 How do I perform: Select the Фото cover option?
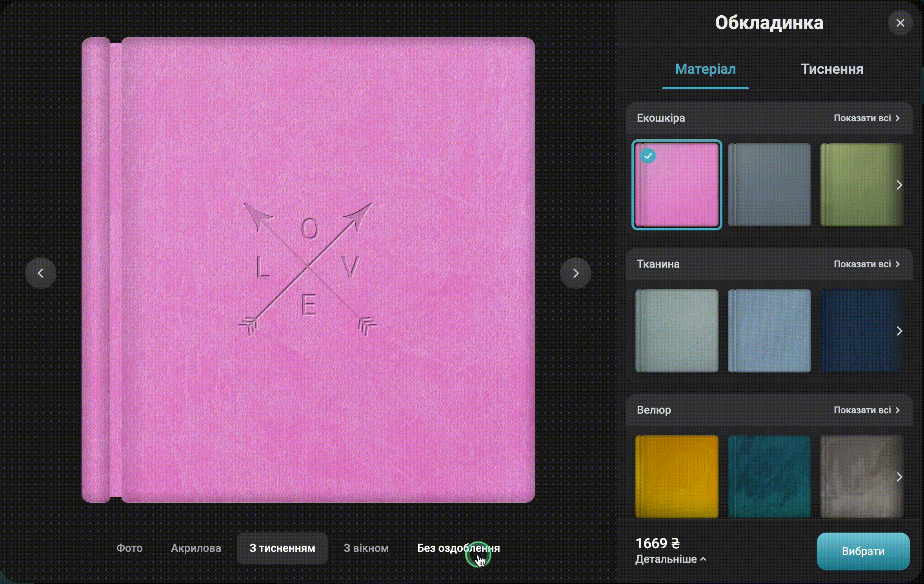(x=129, y=548)
